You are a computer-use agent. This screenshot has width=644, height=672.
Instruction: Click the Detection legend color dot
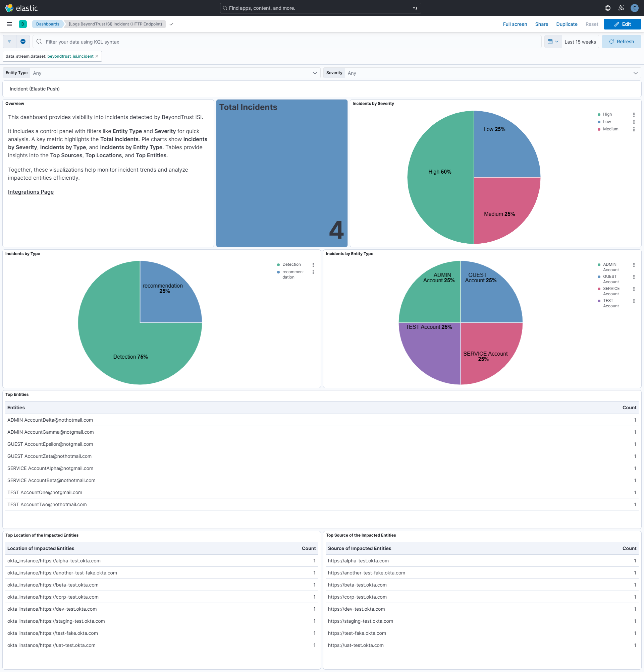[x=278, y=265]
